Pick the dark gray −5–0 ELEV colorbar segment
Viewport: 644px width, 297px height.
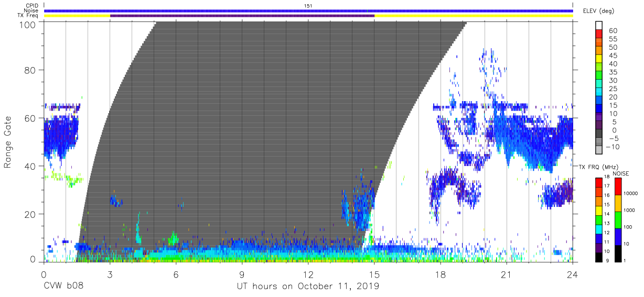(x=599, y=134)
